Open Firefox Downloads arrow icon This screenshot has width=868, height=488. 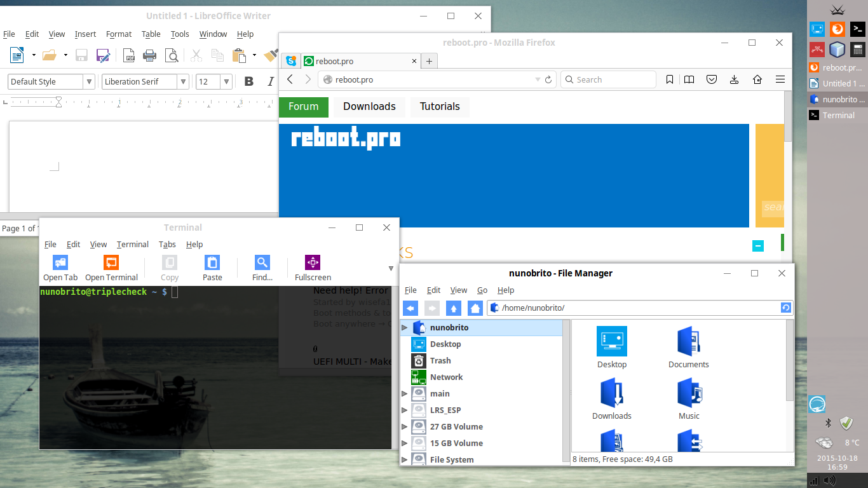(735, 79)
